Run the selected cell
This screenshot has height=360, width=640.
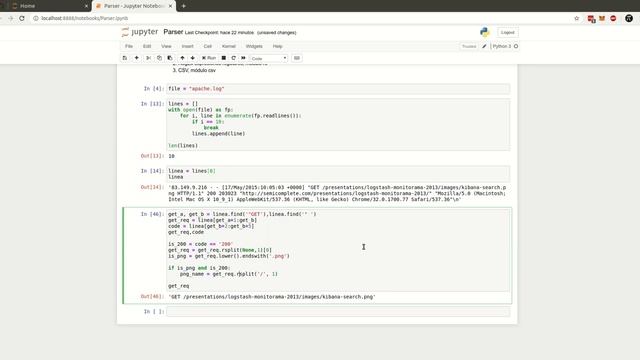point(209,58)
